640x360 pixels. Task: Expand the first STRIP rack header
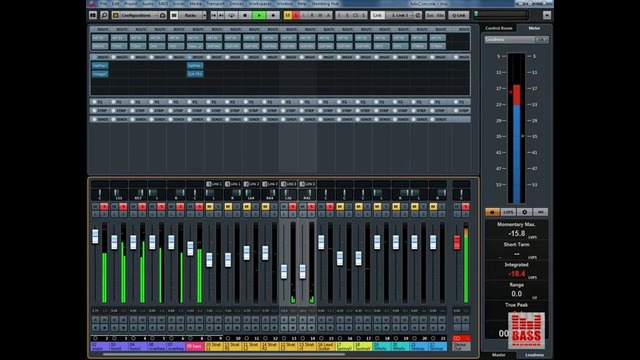100,111
